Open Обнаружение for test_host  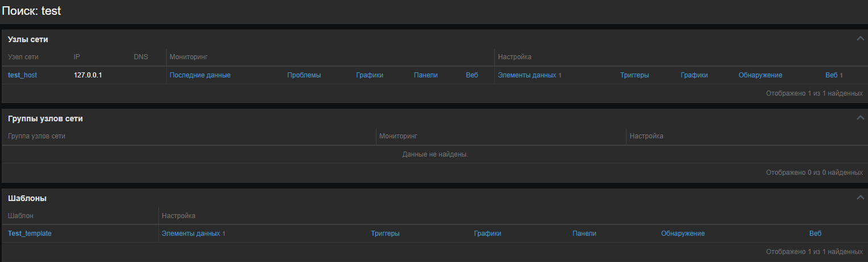pos(760,75)
